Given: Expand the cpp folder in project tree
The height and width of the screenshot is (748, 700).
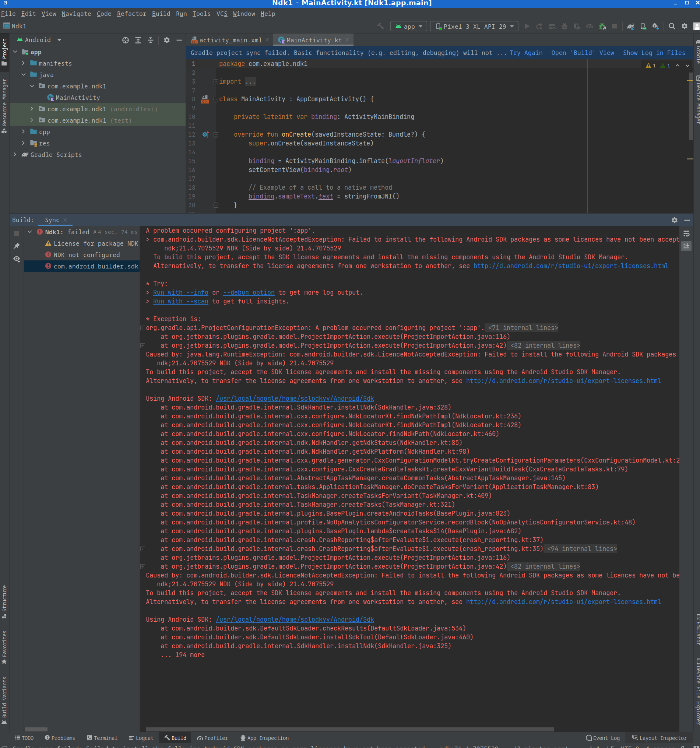Looking at the screenshot, I should click(23, 132).
